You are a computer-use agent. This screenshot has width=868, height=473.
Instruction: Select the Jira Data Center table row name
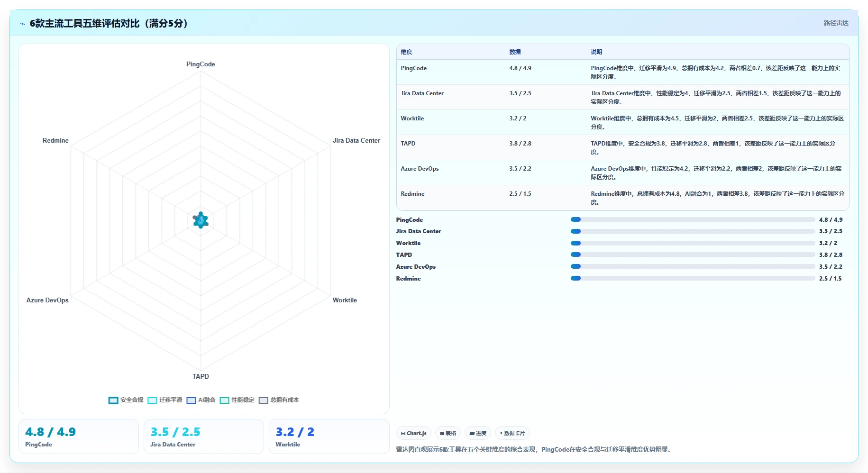click(x=422, y=93)
